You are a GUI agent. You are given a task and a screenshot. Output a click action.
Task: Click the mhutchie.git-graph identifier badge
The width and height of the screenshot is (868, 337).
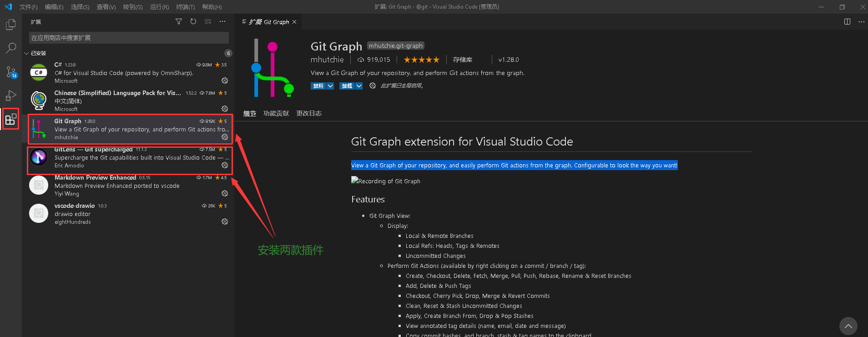(x=396, y=45)
